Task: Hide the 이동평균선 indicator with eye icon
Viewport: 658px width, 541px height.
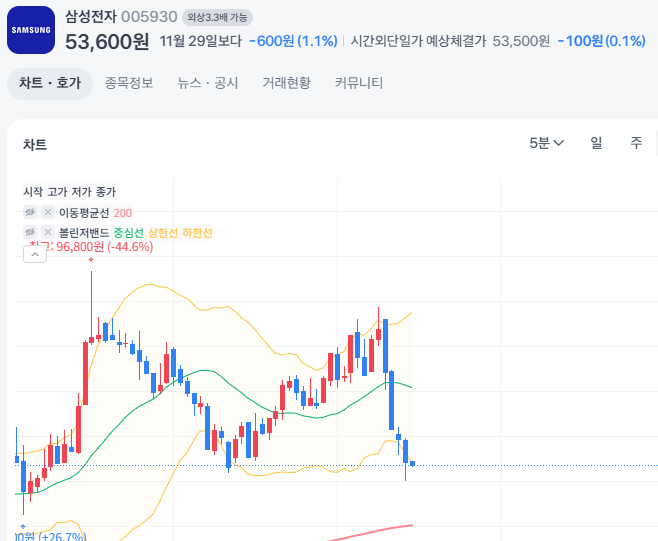Action: click(30, 212)
